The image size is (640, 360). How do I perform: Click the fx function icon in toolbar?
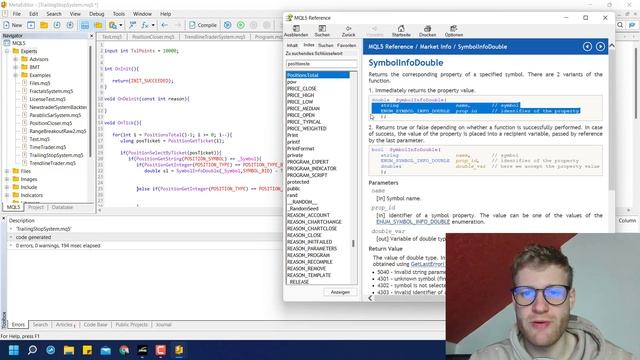click(145, 25)
